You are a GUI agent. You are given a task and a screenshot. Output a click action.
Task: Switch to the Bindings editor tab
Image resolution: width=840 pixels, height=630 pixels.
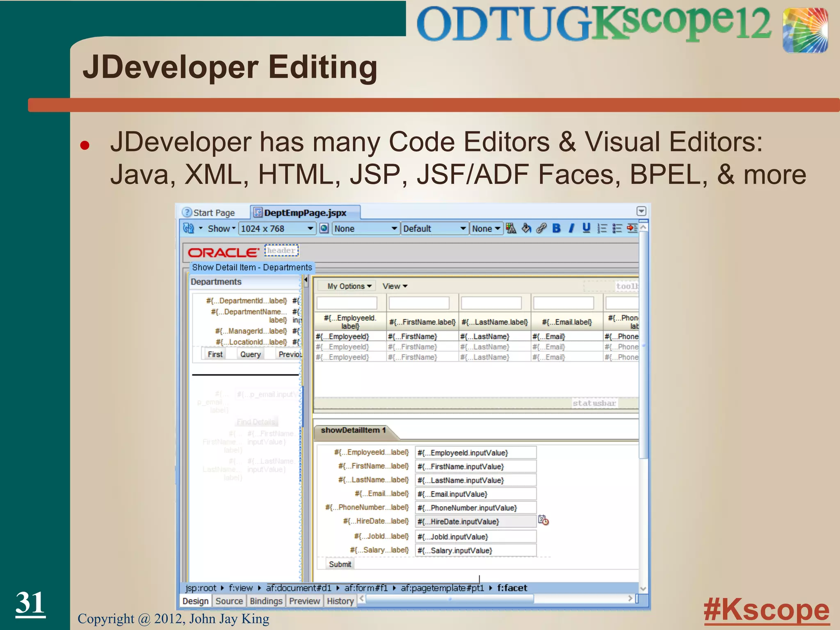pos(266,601)
